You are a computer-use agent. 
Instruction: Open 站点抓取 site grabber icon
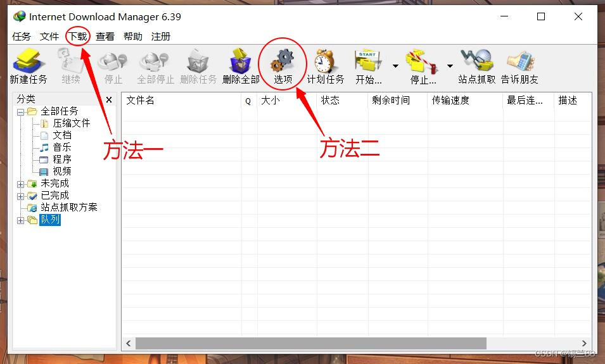pos(476,61)
